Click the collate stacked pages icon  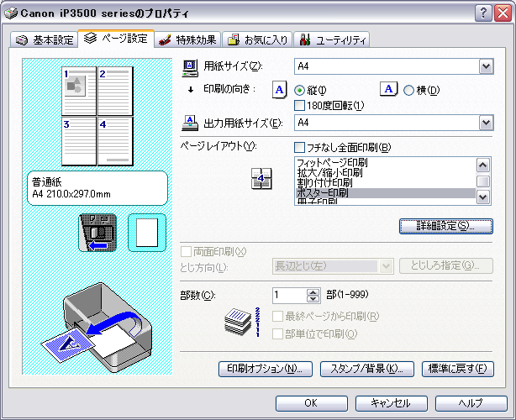click(x=243, y=322)
